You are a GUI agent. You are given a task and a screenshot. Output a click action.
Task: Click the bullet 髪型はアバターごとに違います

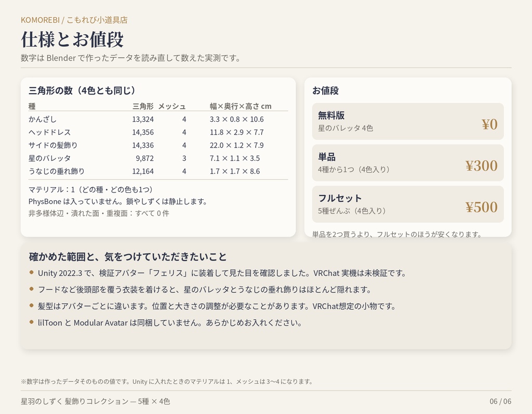(x=217, y=306)
